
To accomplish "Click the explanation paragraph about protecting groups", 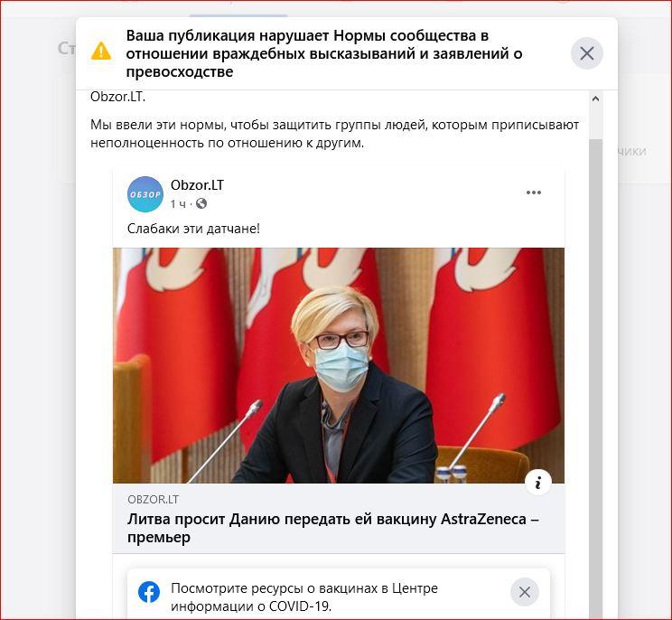I will click(334, 134).
